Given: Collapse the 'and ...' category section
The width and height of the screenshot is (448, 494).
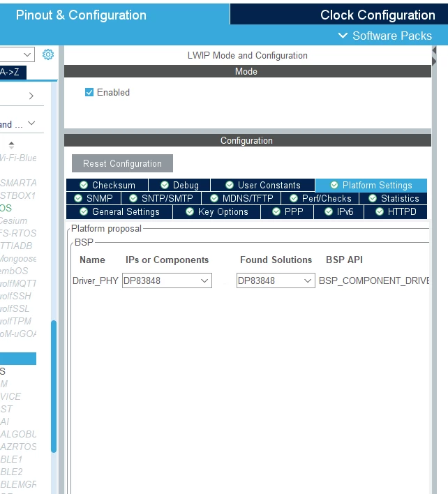Looking at the screenshot, I should [31, 123].
